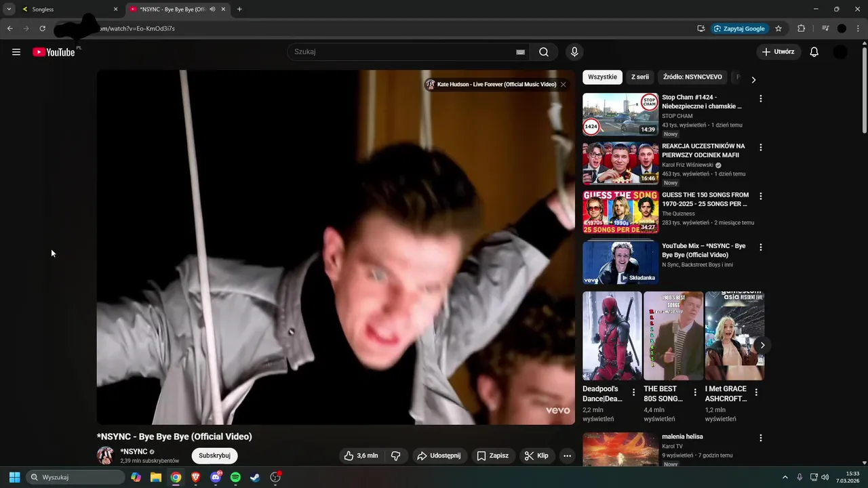
Task: Open options for REAKCJA UCZESTNIKÓW video
Action: point(760,147)
